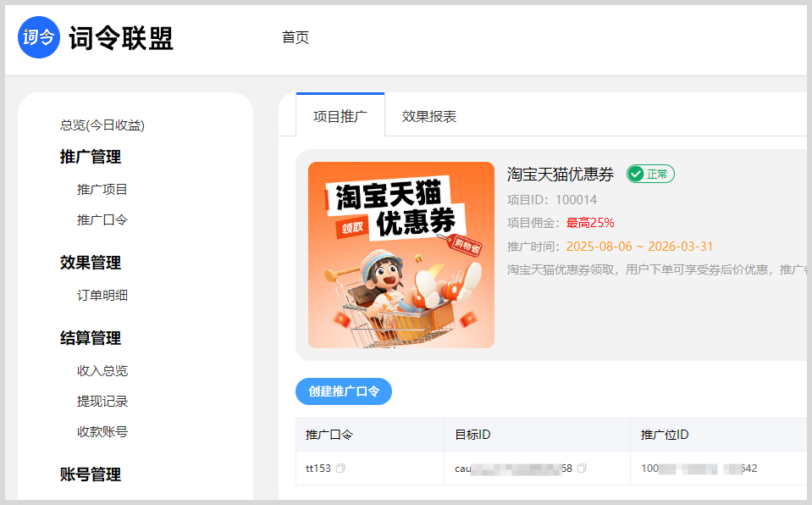The image size is (812, 505).
Task: Click the green checkmark on 正常 badge
Action: 635,174
